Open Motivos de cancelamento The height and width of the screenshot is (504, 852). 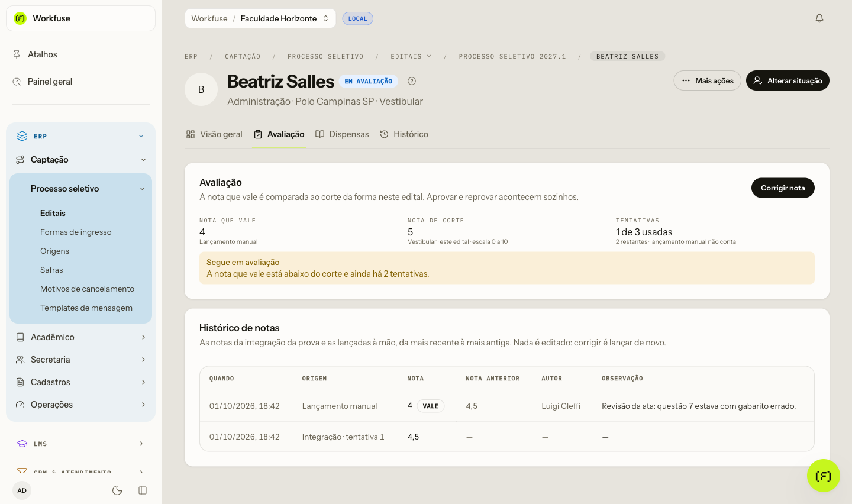tap(87, 289)
